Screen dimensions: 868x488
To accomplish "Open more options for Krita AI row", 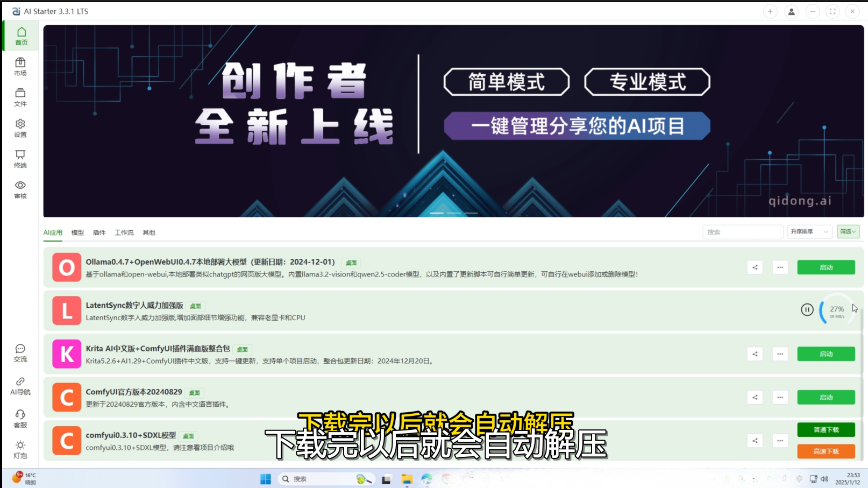I will (x=780, y=354).
